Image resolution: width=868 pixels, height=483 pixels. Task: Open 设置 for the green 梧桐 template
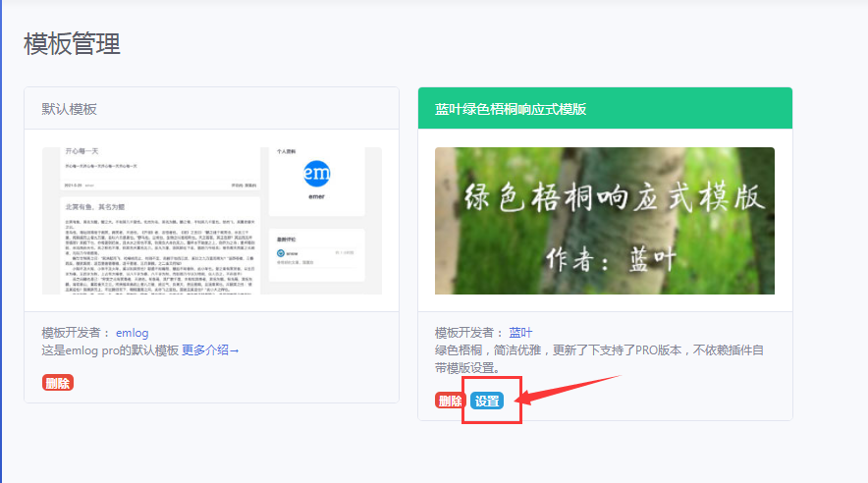(487, 401)
